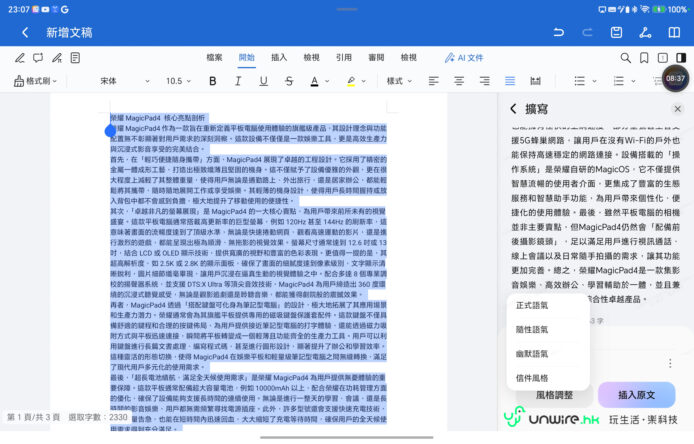This screenshot has height=444, width=694.
Task: Undo the last edit
Action: [559, 32]
